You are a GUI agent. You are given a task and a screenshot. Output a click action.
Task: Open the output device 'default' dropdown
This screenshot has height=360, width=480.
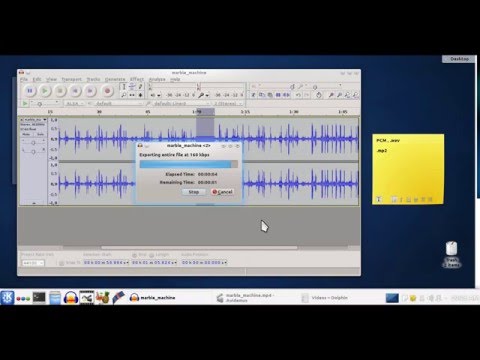tap(118, 104)
